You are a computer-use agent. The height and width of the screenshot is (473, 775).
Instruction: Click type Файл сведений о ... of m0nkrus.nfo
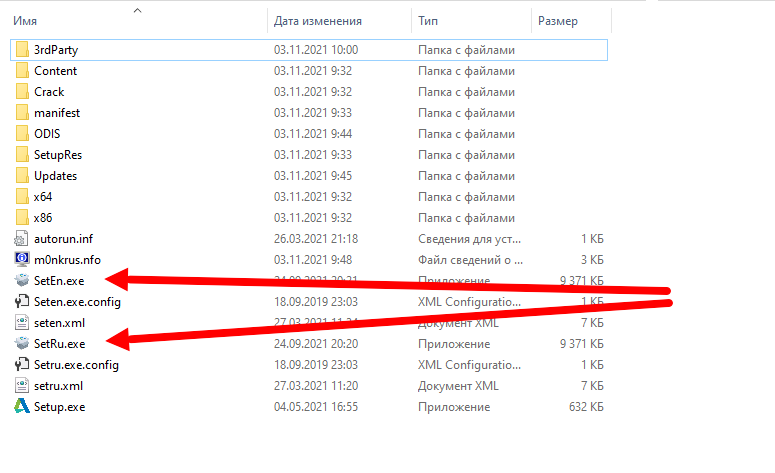[x=471, y=259]
